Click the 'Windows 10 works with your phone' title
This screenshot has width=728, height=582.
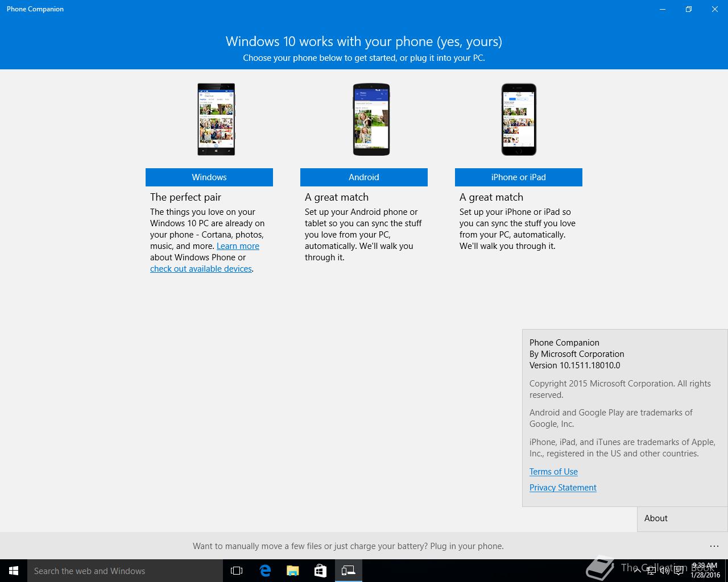tap(364, 41)
